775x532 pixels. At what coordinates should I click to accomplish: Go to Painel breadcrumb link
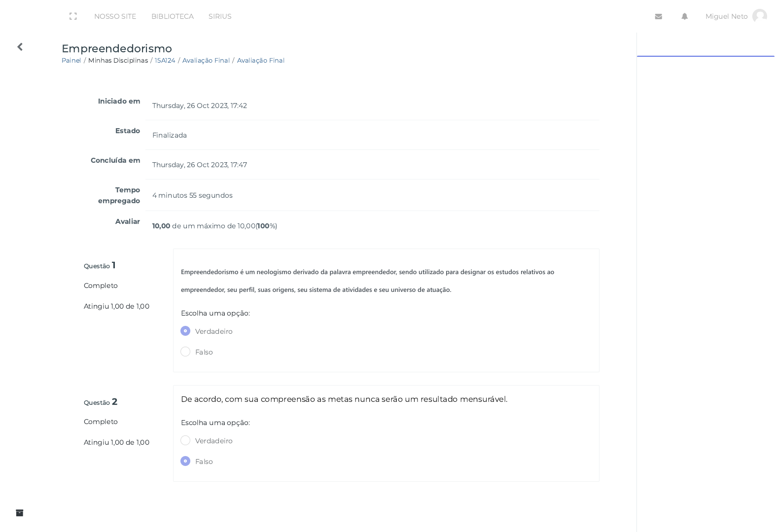[71, 60]
